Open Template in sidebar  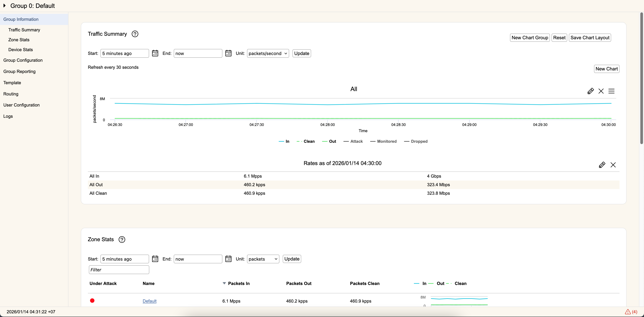(12, 83)
